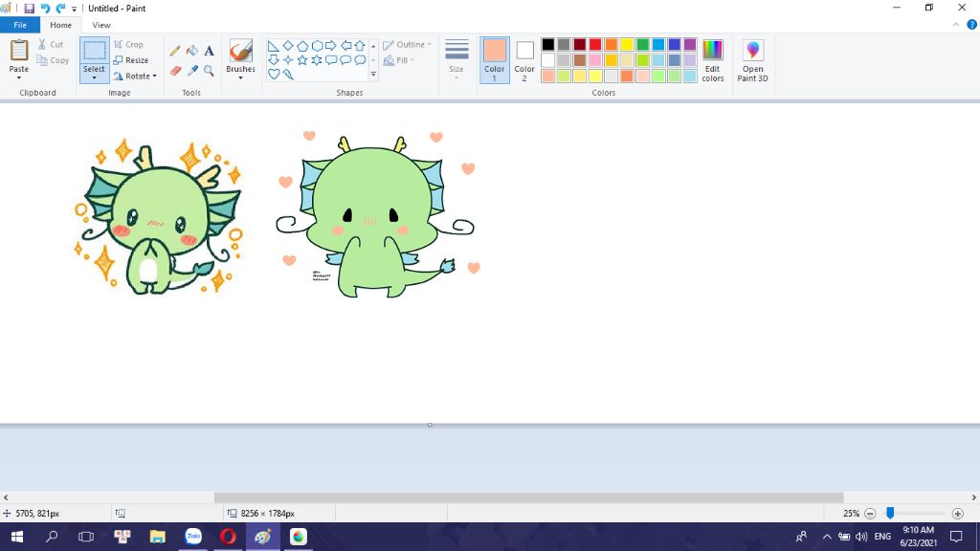Click the Cut button
The height and width of the screenshot is (551, 980).
(51, 44)
